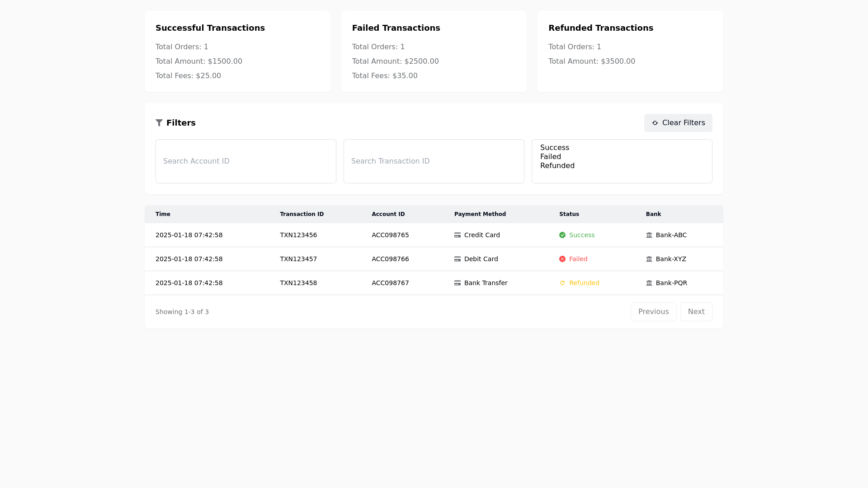The image size is (868, 488).
Task: Click the TXN123457 transaction row
Action: pyautogui.click(x=298, y=259)
